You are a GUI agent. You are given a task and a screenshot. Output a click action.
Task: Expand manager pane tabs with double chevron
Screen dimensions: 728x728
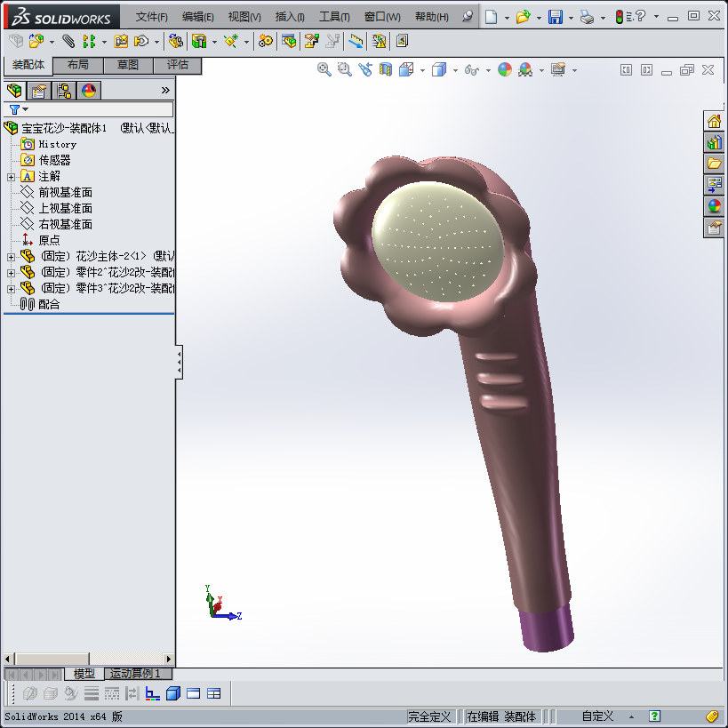[165, 90]
